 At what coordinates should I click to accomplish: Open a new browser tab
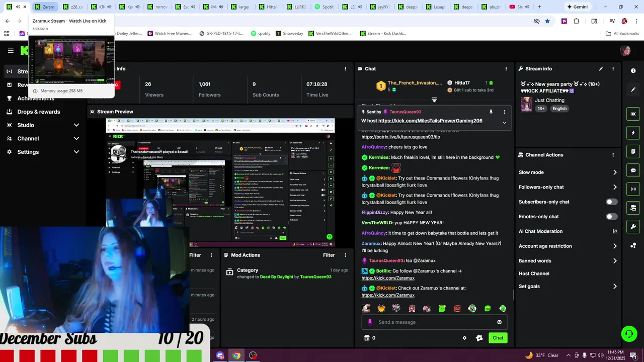[539, 7]
